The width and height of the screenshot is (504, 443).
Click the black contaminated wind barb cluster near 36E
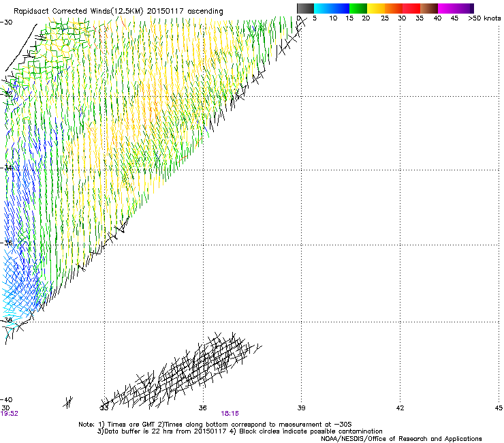(x=182, y=371)
